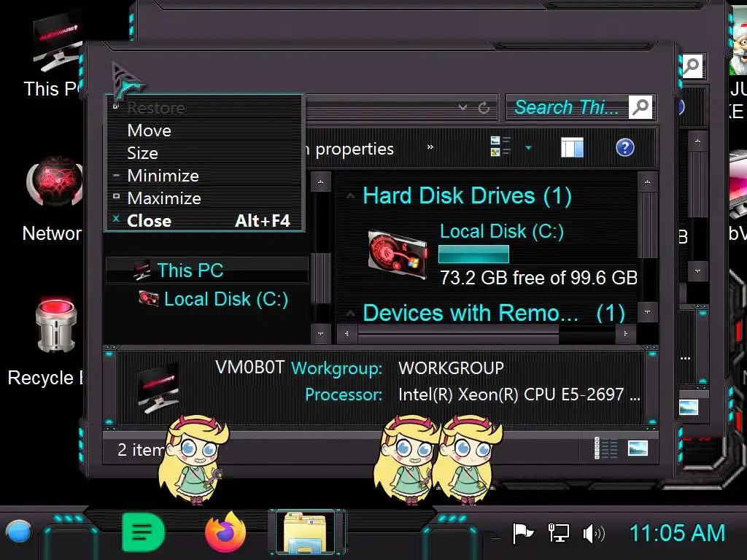Select Close Alt+F4 menu entry
Image resolution: width=747 pixels, height=560 pixels.
[204, 220]
